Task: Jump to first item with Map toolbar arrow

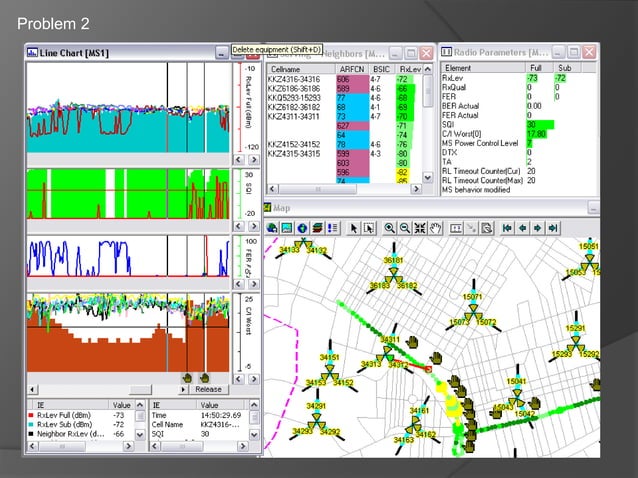Action: click(507, 228)
